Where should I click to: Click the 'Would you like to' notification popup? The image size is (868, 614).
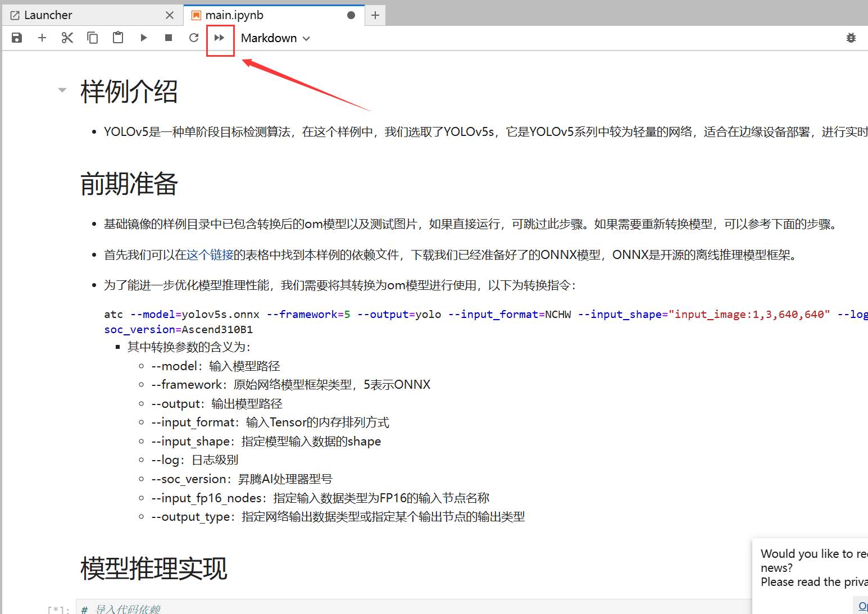coord(810,576)
